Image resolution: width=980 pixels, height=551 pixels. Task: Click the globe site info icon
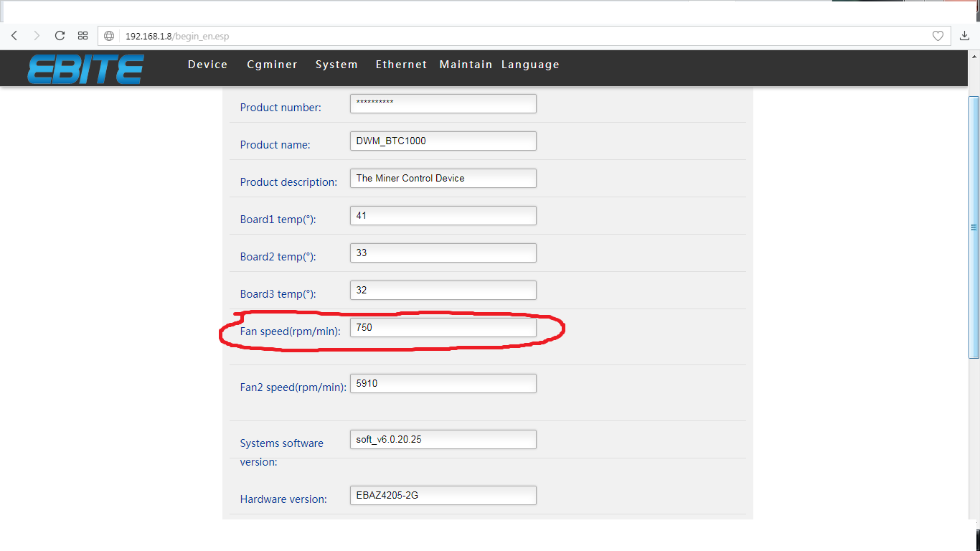pos(109,36)
